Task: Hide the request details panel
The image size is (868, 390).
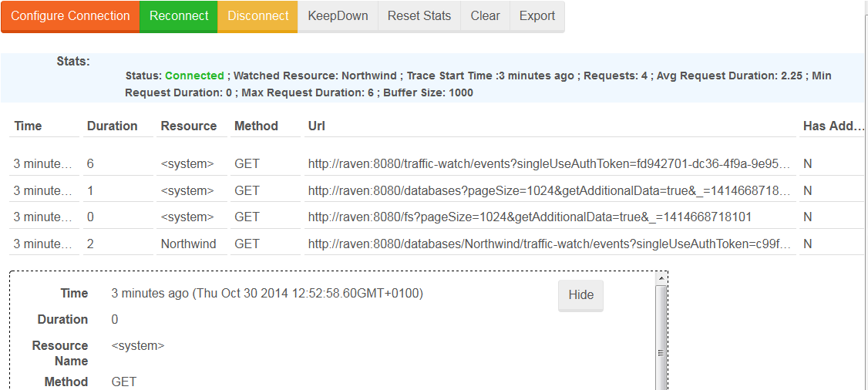Action: pyautogui.click(x=580, y=295)
